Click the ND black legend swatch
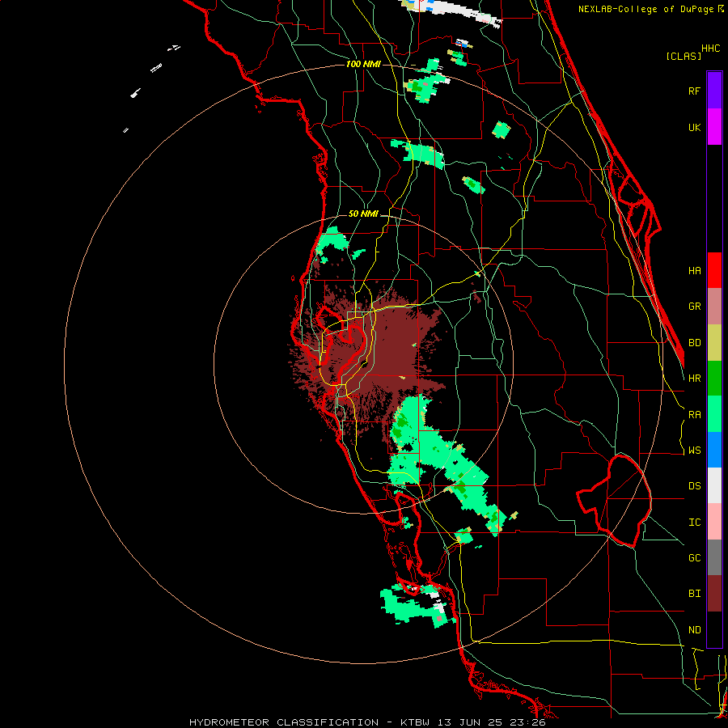The image size is (728, 728). point(714,629)
